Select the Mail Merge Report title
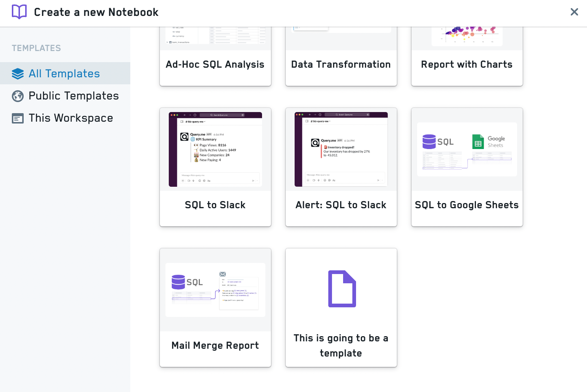 pos(215,345)
